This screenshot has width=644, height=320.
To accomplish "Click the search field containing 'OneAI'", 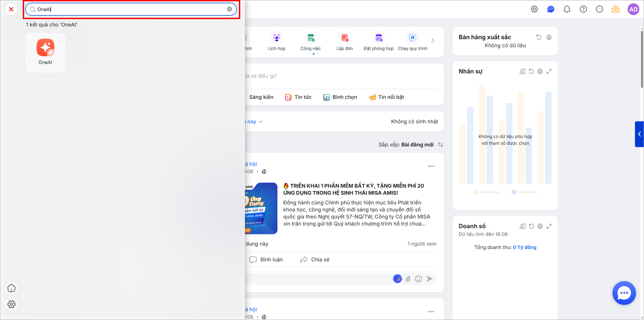I will click(x=131, y=9).
